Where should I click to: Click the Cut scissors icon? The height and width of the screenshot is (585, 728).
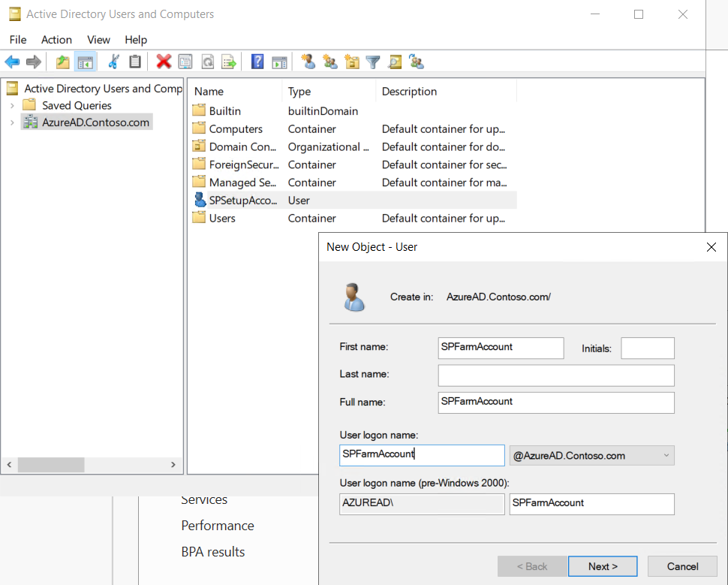click(113, 62)
